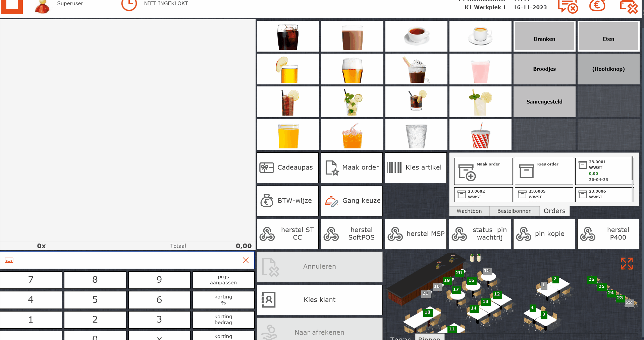Click the prijs aanpassen button
Screen dimensions: 644x340
click(223, 280)
